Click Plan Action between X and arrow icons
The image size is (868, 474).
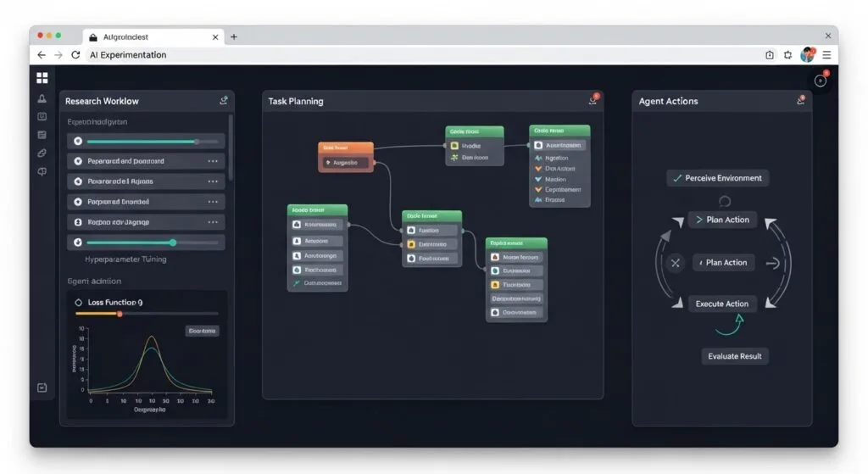pyautogui.click(x=726, y=263)
